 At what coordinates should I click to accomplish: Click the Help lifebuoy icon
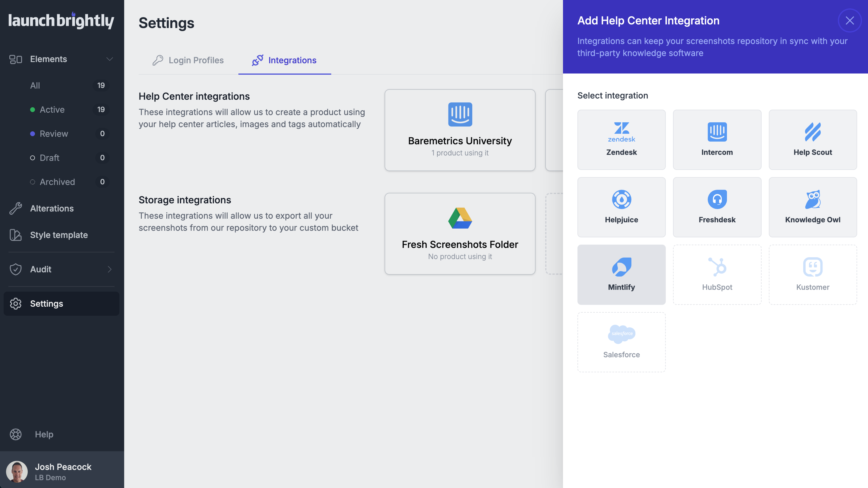[x=15, y=434]
